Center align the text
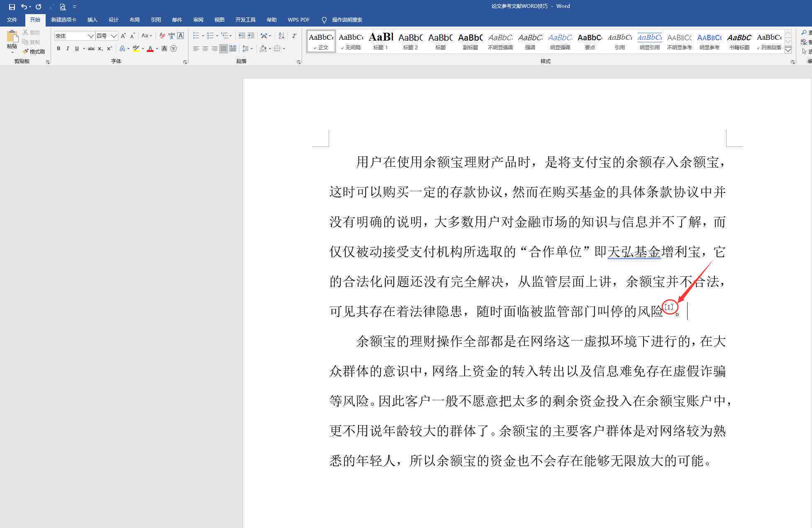 click(x=205, y=49)
